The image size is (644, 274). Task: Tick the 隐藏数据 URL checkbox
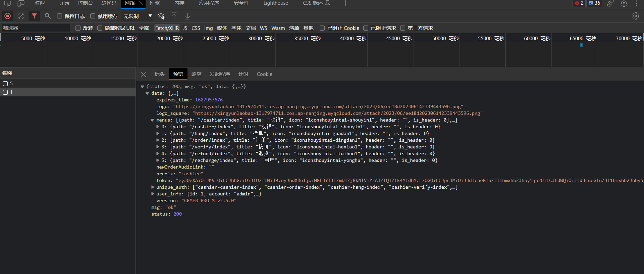[100, 28]
